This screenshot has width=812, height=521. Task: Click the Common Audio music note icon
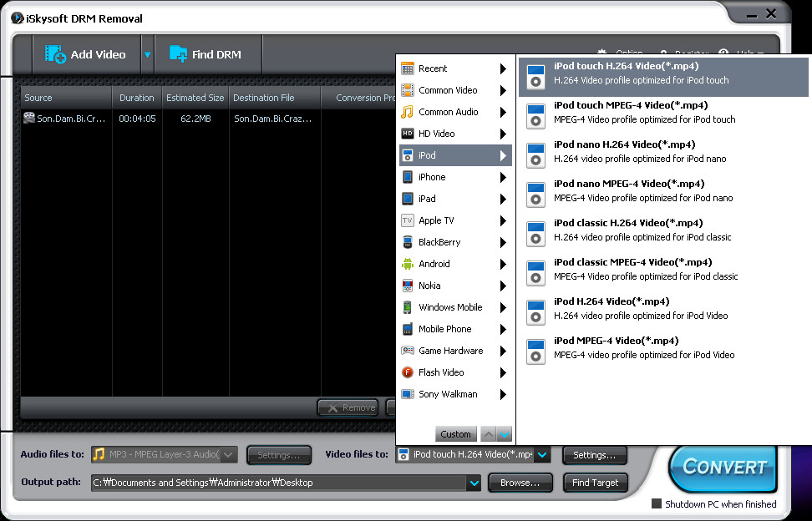point(408,112)
